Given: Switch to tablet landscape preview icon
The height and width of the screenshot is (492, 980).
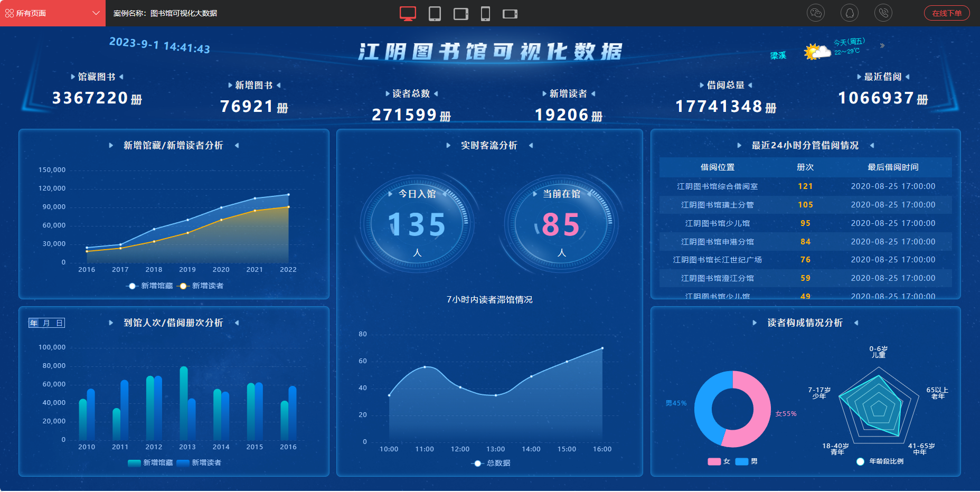Looking at the screenshot, I should 460,13.
